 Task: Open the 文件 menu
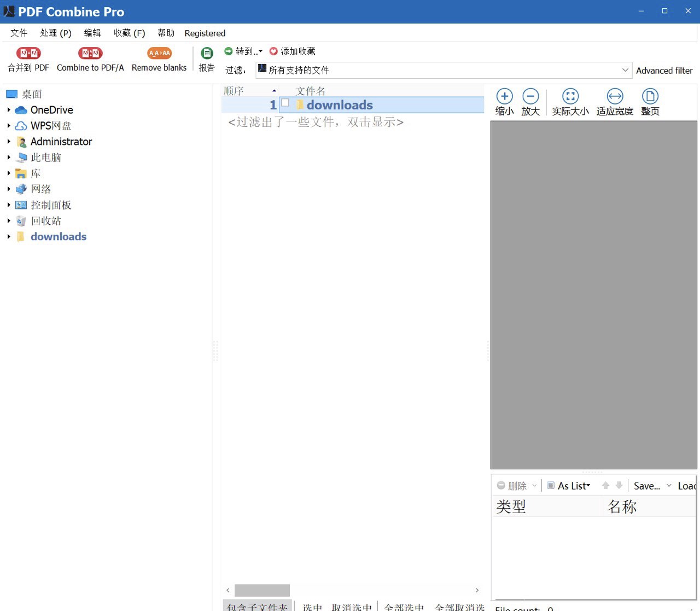pyautogui.click(x=19, y=33)
